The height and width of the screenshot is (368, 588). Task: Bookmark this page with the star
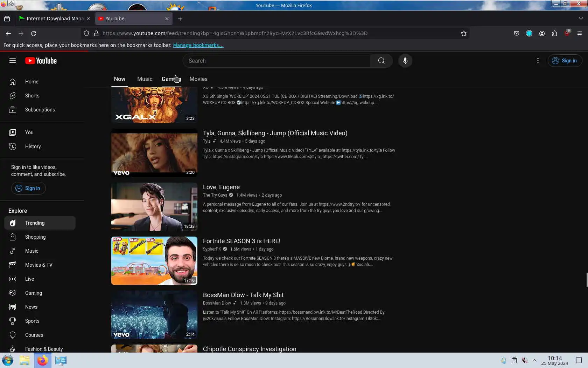[x=464, y=33]
